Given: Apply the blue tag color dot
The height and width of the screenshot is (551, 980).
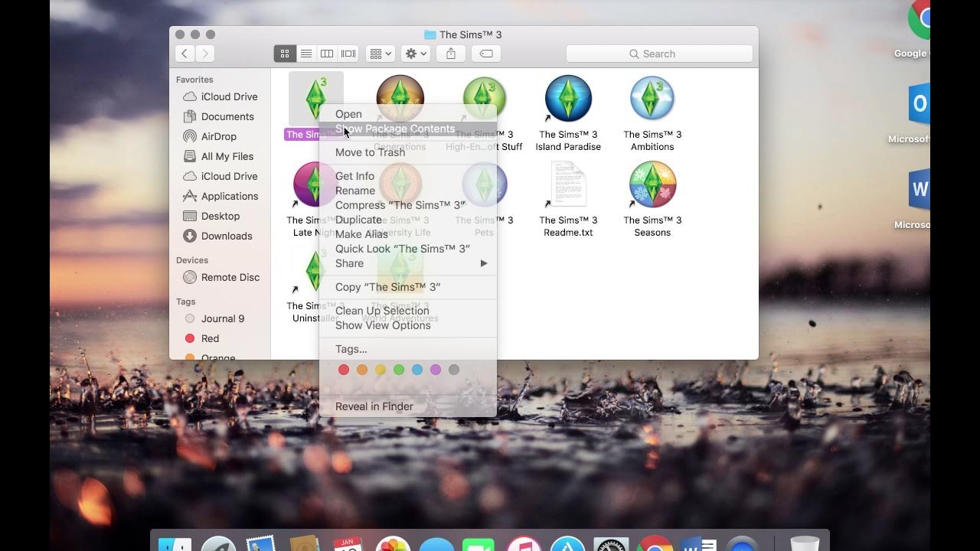Looking at the screenshot, I should click(417, 370).
